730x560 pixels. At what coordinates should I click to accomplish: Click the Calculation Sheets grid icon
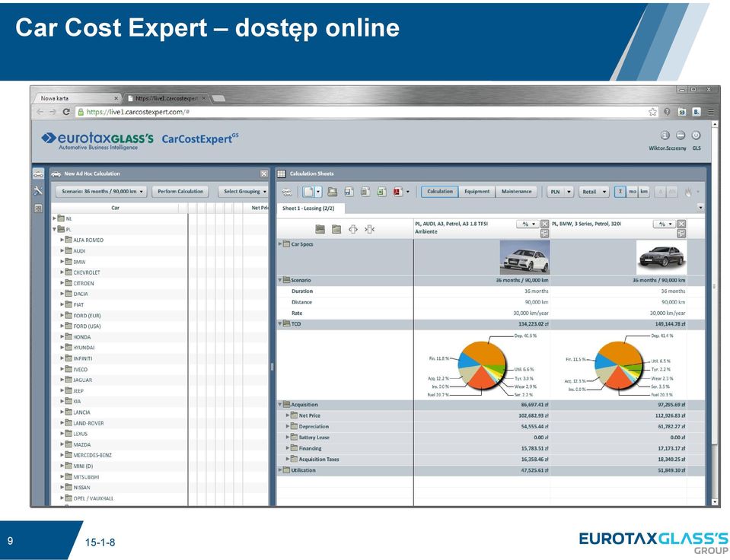click(x=282, y=173)
